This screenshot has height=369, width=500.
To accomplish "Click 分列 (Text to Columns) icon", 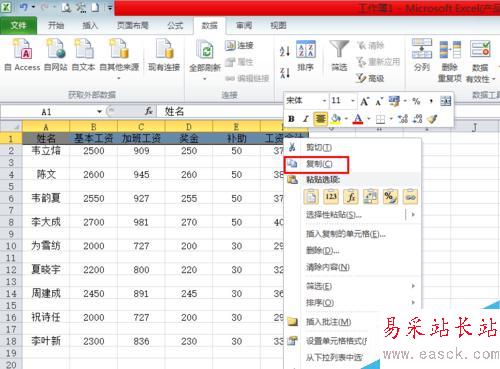I will click(422, 49).
